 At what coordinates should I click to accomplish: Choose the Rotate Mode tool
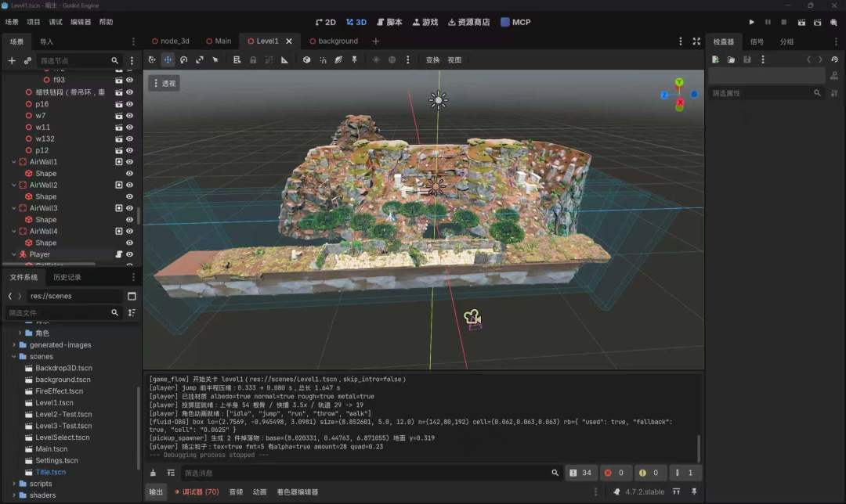184,59
